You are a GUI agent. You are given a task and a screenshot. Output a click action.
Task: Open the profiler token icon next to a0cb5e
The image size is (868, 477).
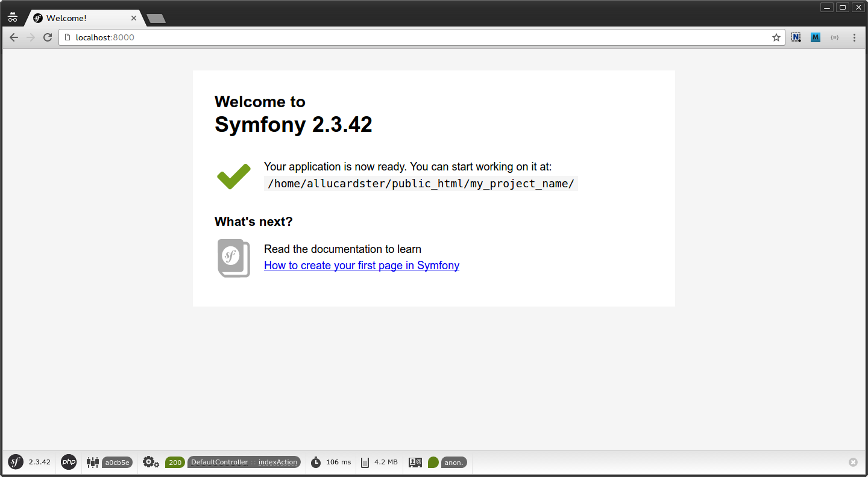pyautogui.click(x=92, y=463)
